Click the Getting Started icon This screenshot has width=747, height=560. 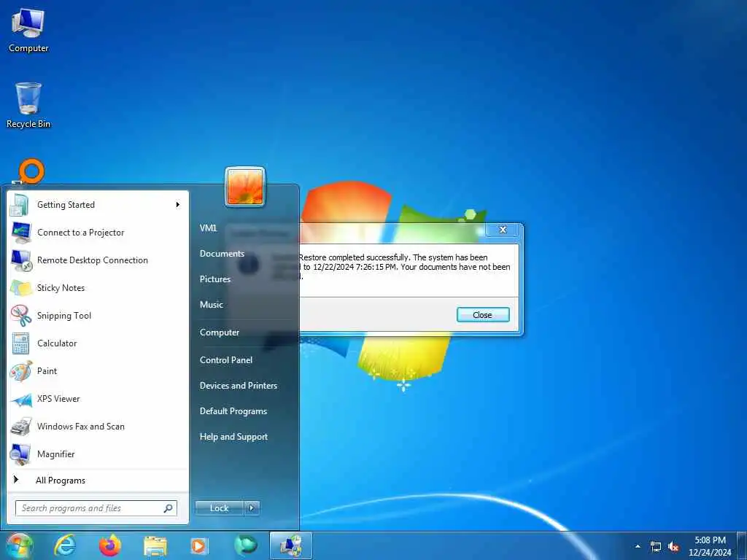point(21,205)
